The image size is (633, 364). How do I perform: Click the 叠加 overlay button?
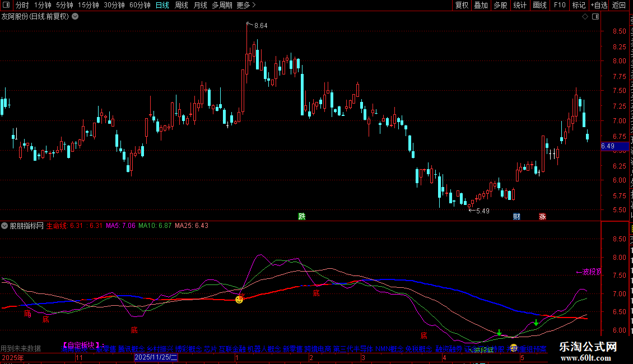point(481,5)
